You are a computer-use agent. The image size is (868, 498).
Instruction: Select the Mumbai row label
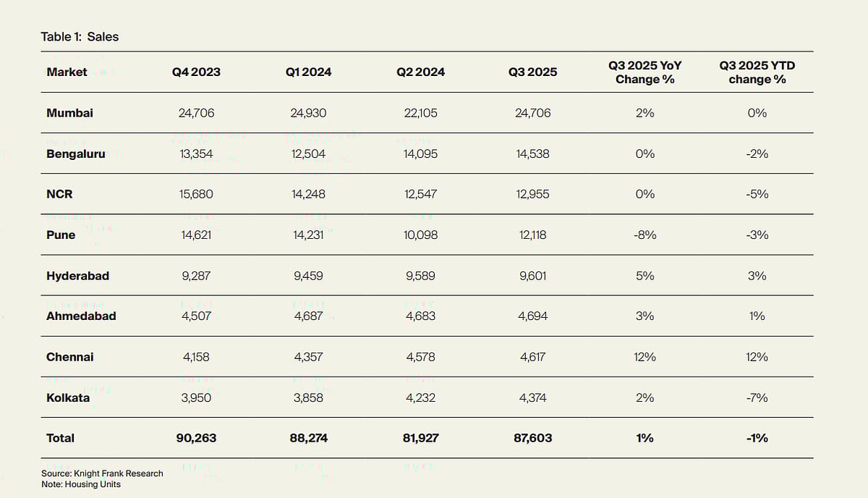[69, 113]
